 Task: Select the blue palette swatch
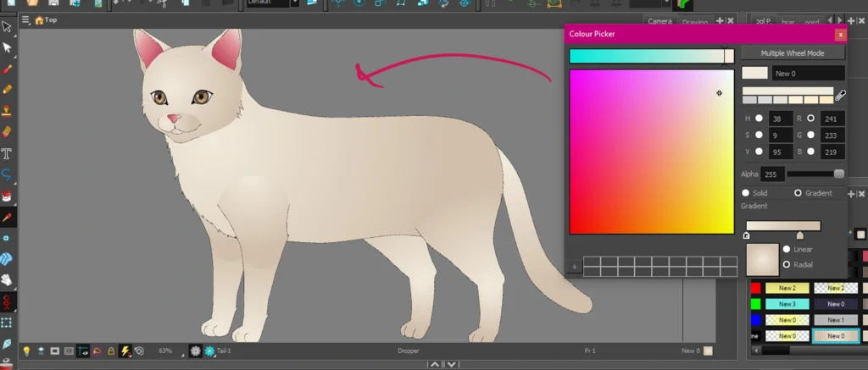[x=755, y=320]
